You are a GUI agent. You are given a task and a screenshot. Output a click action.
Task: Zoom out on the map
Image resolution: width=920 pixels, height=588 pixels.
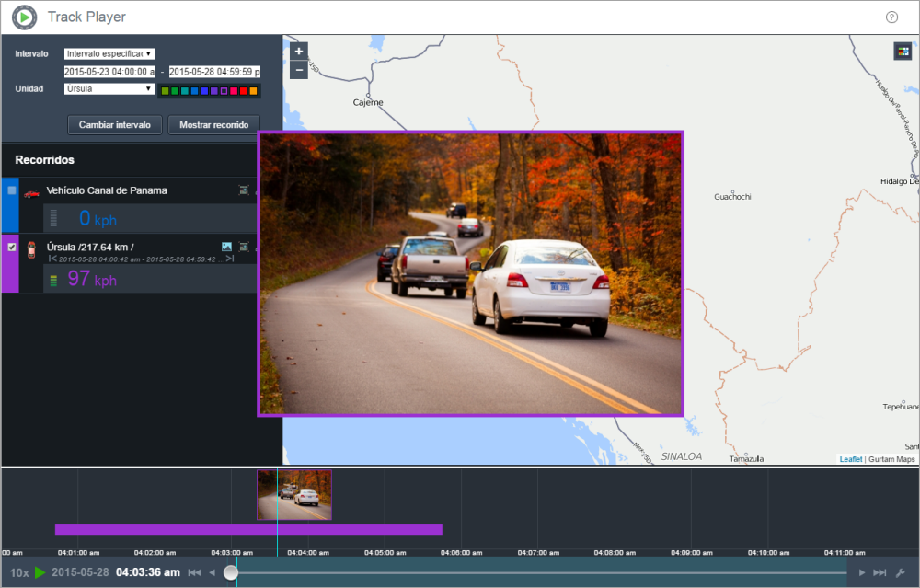coord(299,70)
